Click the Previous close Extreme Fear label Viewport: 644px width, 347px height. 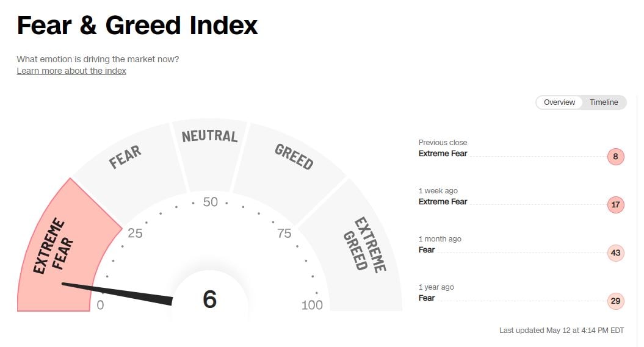click(443, 154)
